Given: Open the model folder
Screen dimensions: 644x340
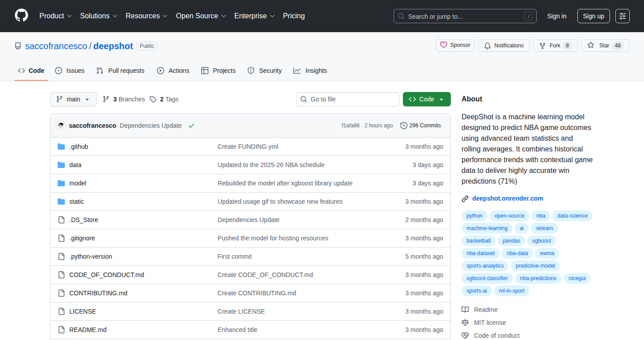Looking at the screenshot, I should [x=78, y=183].
